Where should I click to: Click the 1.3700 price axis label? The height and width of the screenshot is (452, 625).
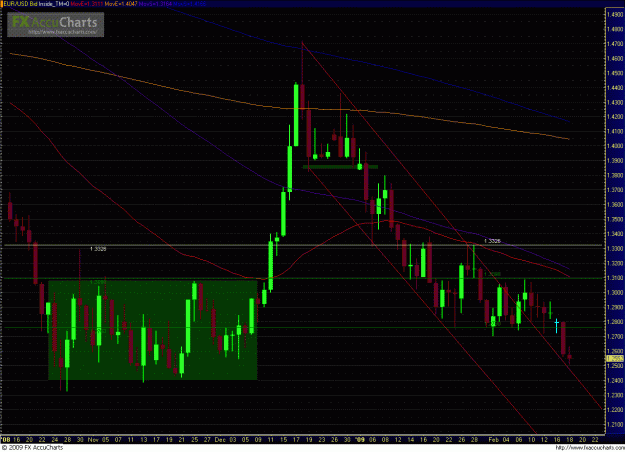coord(615,190)
